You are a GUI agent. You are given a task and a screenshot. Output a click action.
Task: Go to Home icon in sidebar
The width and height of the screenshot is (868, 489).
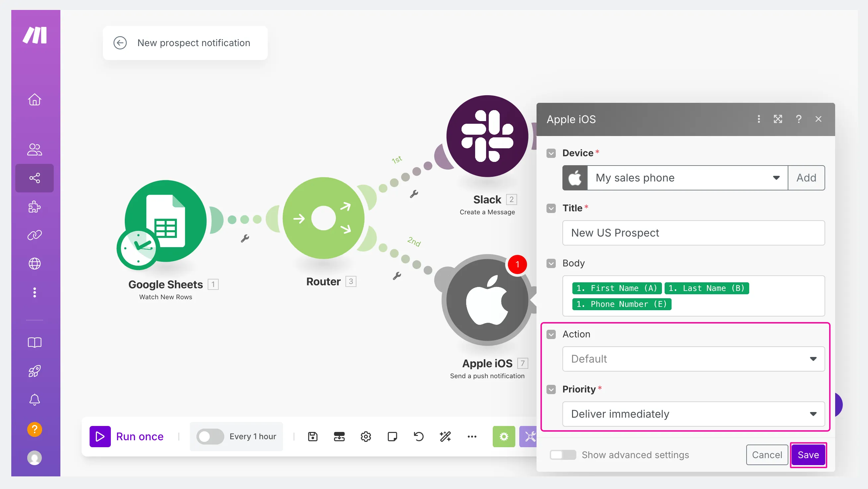(35, 100)
